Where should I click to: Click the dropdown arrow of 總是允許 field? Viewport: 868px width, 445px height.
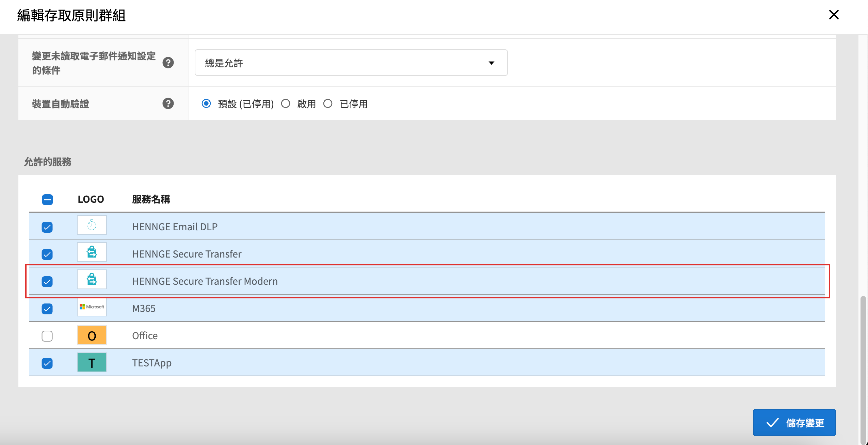pyautogui.click(x=491, y=63)
